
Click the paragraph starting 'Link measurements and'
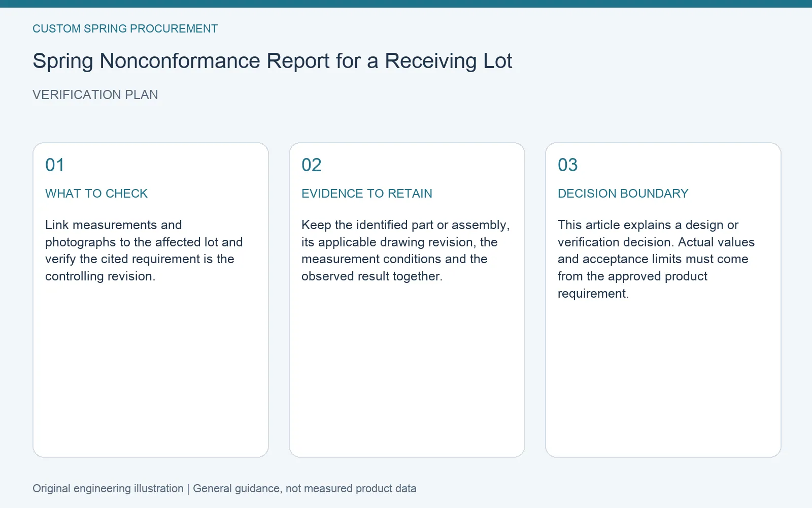point(144,250)
